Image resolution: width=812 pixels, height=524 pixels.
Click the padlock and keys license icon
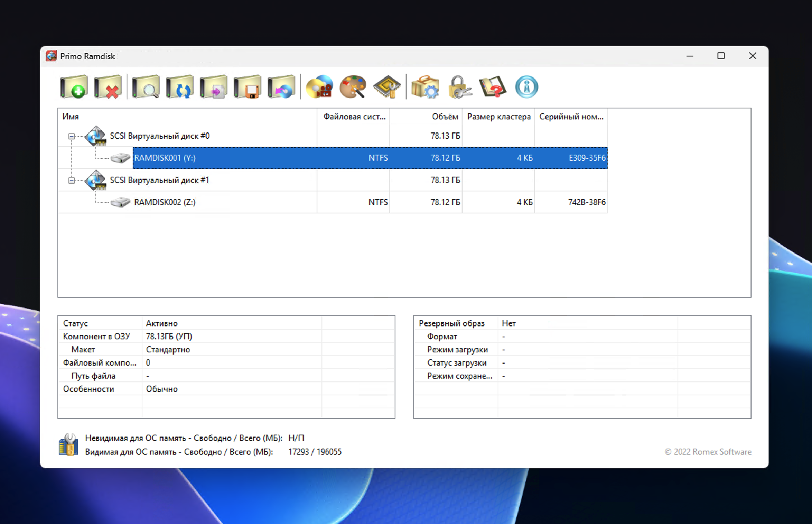click(x=459, y=87)
